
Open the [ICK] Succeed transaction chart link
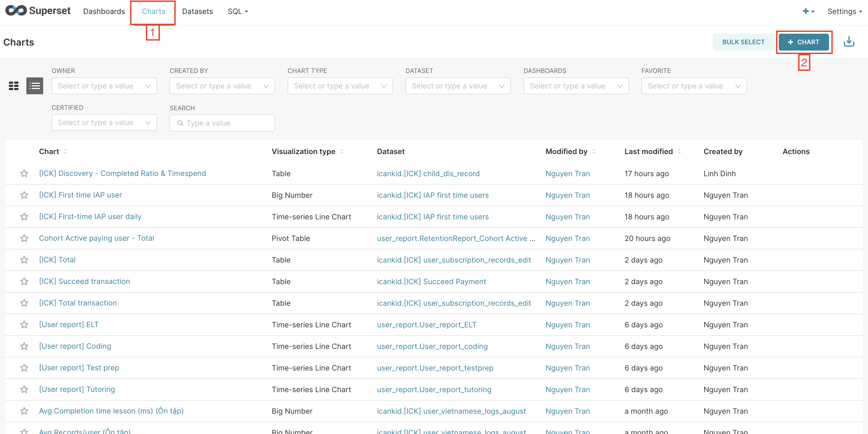click(x=85, y=281)
